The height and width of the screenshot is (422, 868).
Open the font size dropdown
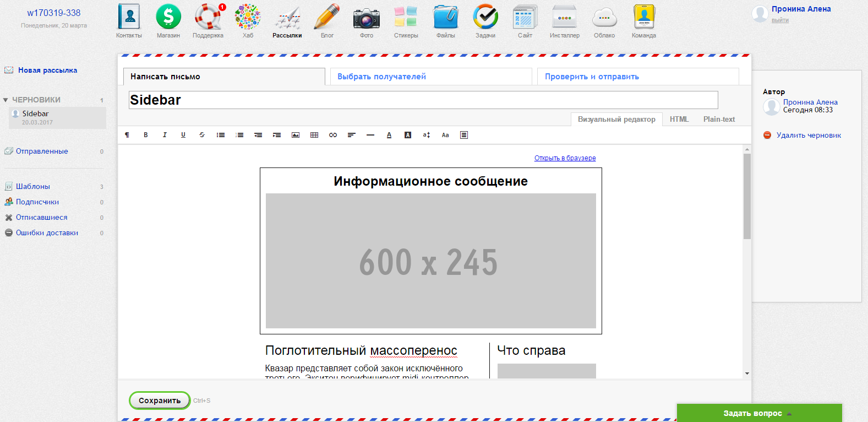(x=427, y=135)
